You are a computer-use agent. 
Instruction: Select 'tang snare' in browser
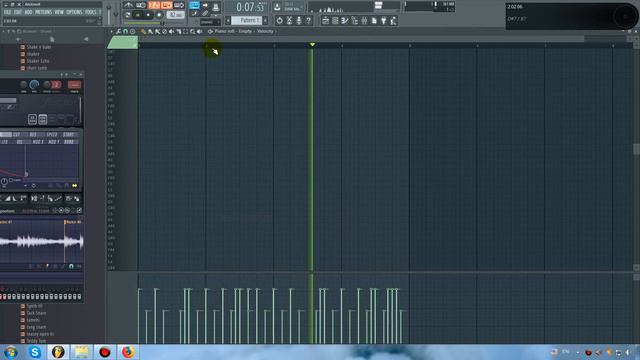click(36, 327)
